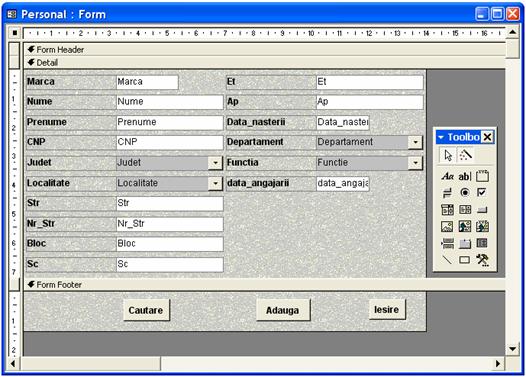Choose the Page Break tool

[x=448, y=243]
